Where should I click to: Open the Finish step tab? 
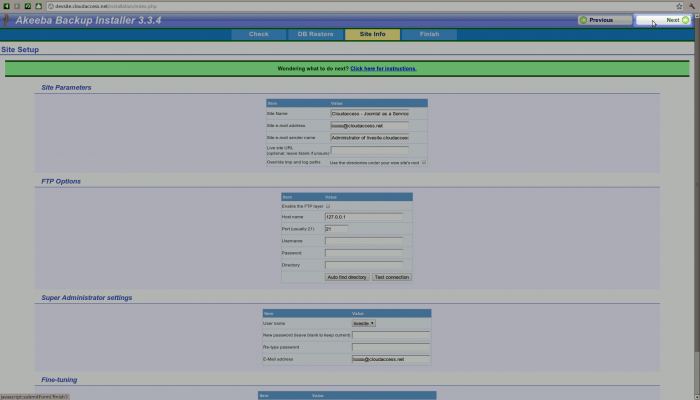(x=429, y=34)
